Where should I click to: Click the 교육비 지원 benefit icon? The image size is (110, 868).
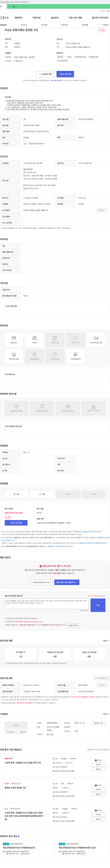click(x=75, y=340)
